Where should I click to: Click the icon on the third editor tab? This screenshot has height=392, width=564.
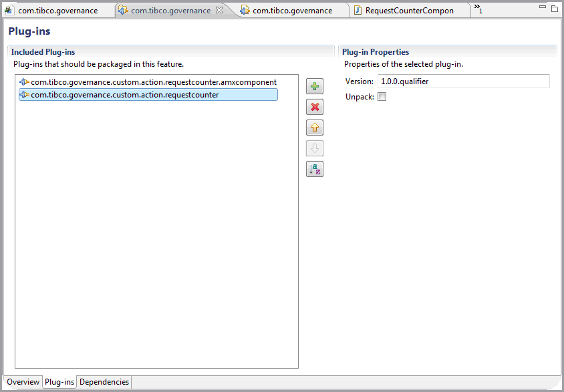245,11
